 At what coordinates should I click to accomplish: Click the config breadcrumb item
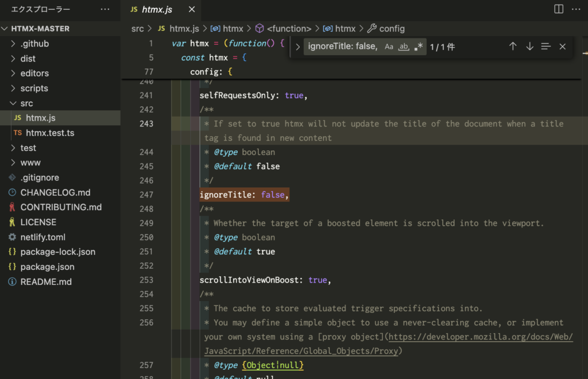392,29
